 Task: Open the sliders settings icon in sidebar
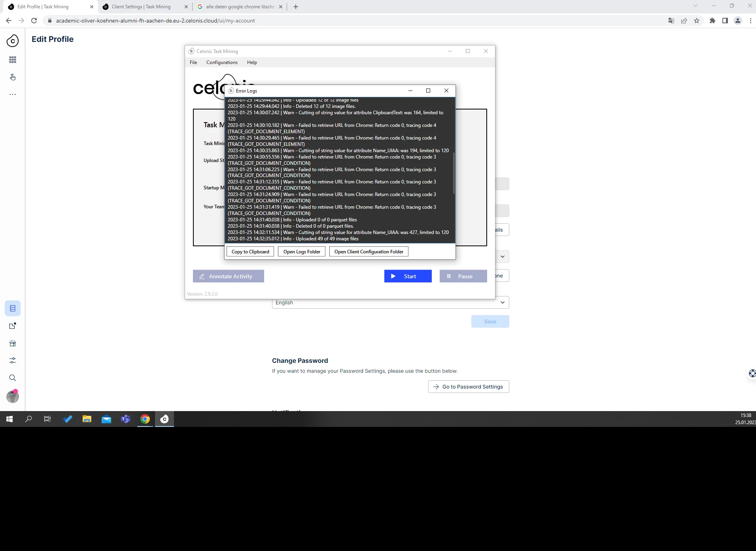tap(13, 360)
